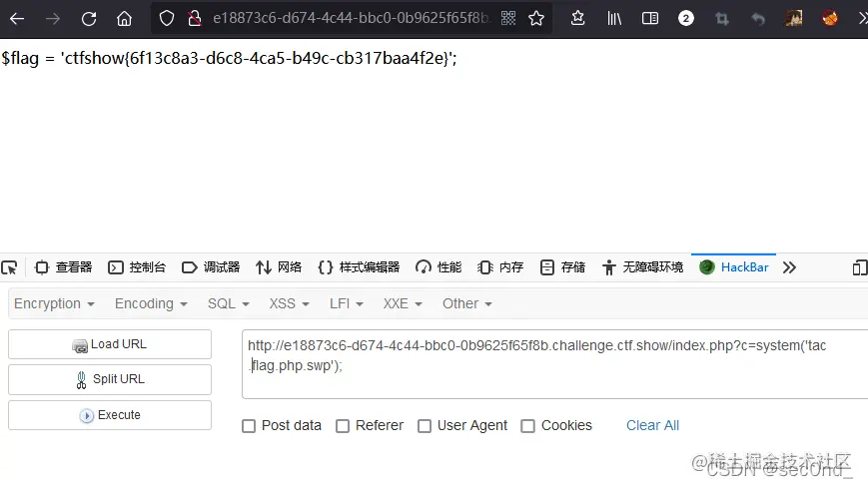Select the HackBar devtools tab
Viewport: 868px width, 488px height.
coord(734,267)
